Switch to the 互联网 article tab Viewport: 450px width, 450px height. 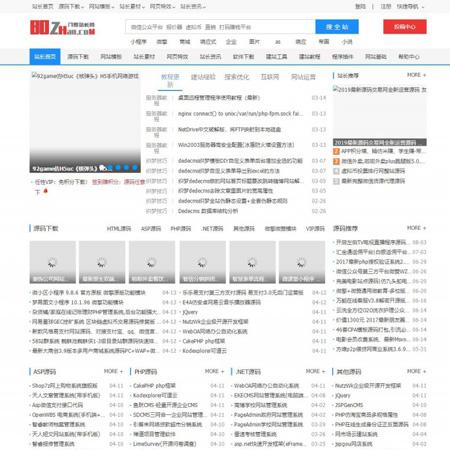pyautogui.click(x=270, y=77)
